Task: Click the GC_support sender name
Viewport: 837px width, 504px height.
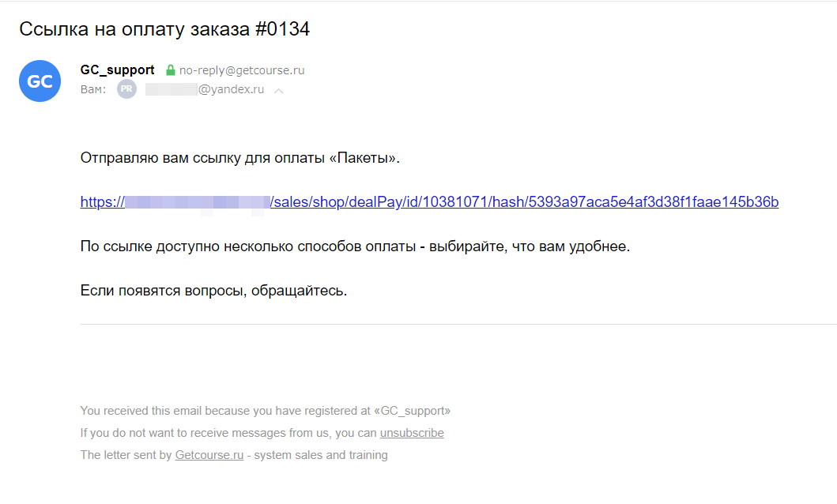Action: click(x=118, y=70)
